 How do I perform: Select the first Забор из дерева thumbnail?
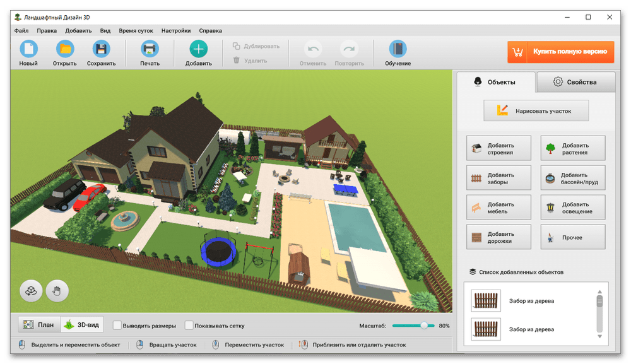pyautogui.click(x=486, y=301)
